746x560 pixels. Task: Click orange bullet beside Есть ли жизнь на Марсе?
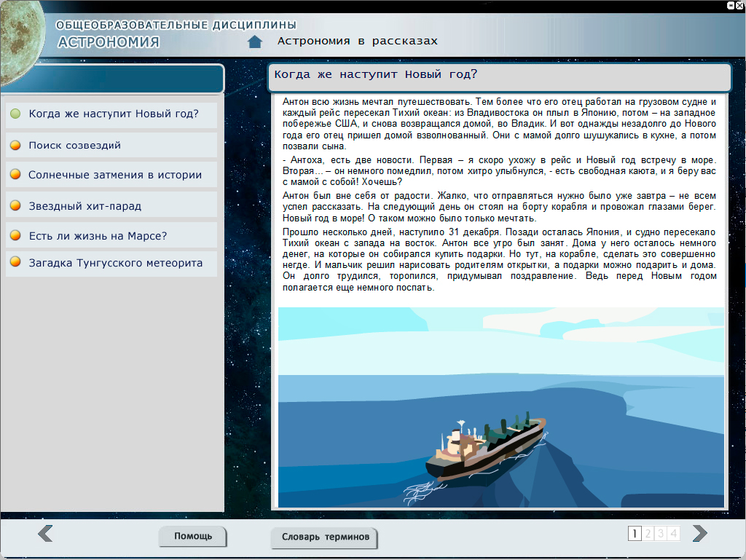coord(16,235)
